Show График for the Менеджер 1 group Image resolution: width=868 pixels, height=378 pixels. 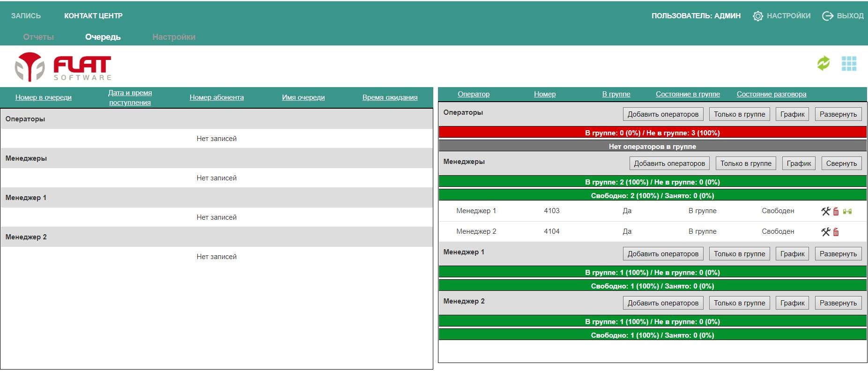click(793, 254)
